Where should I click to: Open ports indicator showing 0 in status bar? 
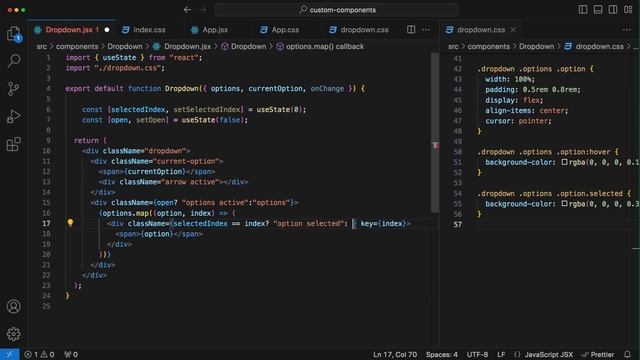[x=71, y=354]
